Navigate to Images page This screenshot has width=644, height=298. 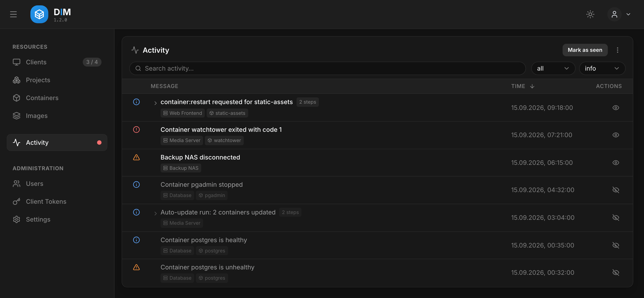[x=57, y=116]
